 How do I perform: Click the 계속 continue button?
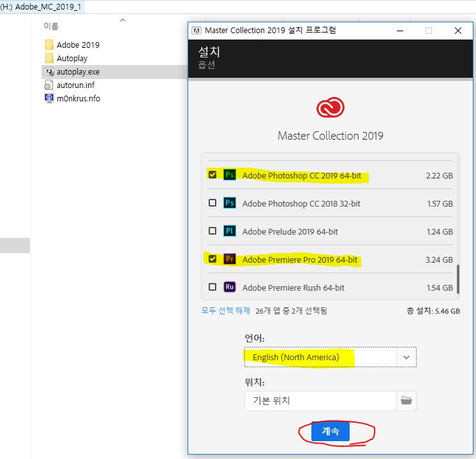pyautogui.click(x=331, y=431)
